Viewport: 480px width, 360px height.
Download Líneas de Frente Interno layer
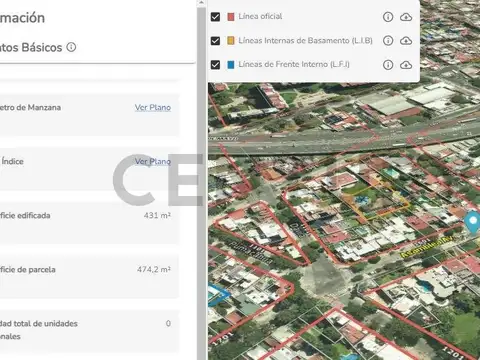tap(406, 65)
